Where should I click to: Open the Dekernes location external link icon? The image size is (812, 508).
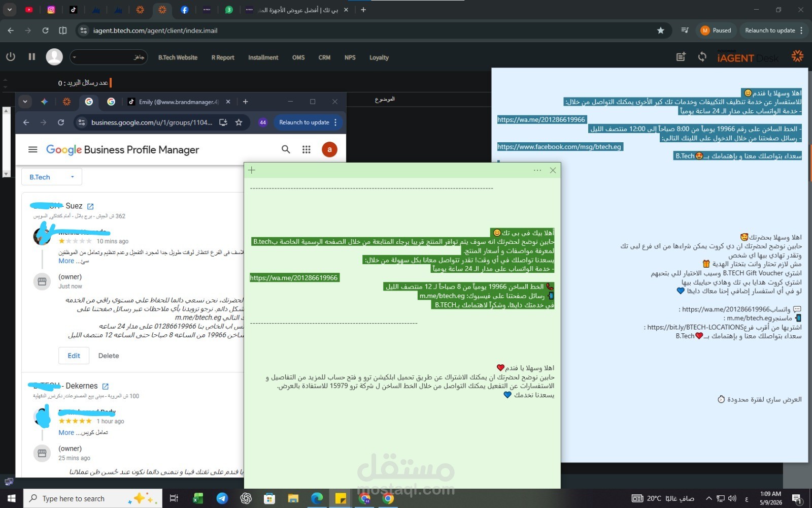106,386
